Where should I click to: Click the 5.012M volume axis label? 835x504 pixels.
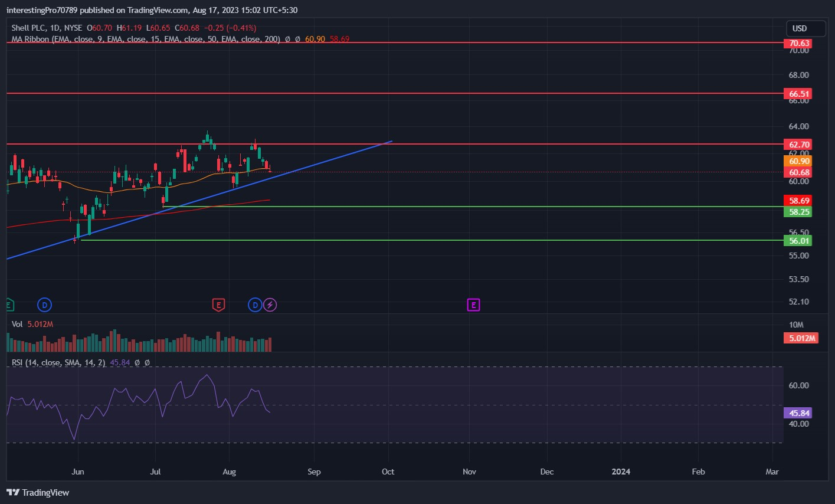pos(801,338)
